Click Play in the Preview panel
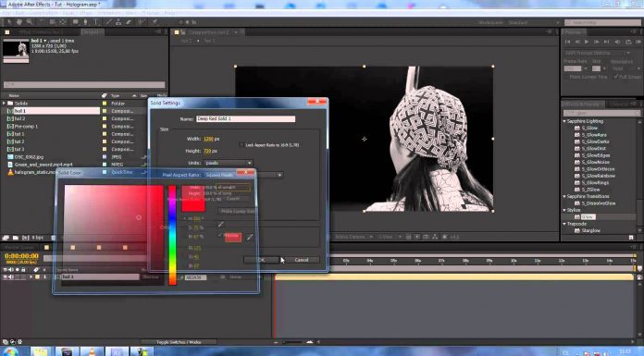This screenshot has width=644, height=356. pyautogui.click(x=587, y=42)
